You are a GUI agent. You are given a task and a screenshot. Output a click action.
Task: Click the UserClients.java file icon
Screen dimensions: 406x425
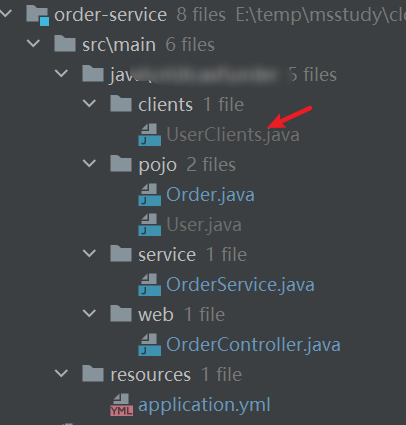(150, 135)
